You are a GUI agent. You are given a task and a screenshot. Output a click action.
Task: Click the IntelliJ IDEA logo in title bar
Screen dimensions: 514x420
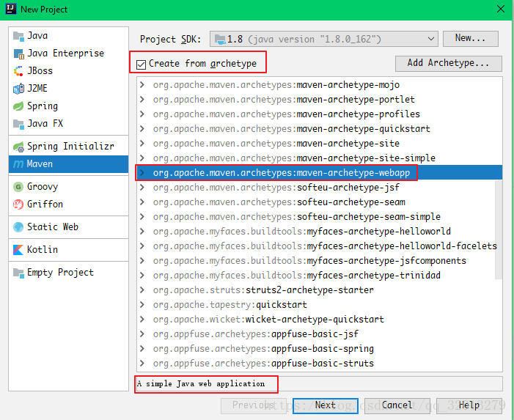[11, 9]
